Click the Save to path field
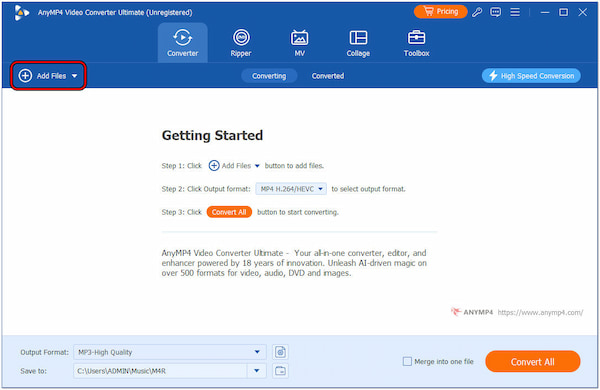 pyautogui.click(x=160, y=371)
